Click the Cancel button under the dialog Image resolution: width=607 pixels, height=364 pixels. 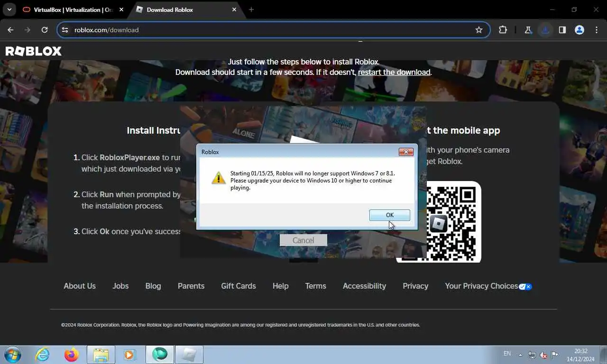click(303, 240)
